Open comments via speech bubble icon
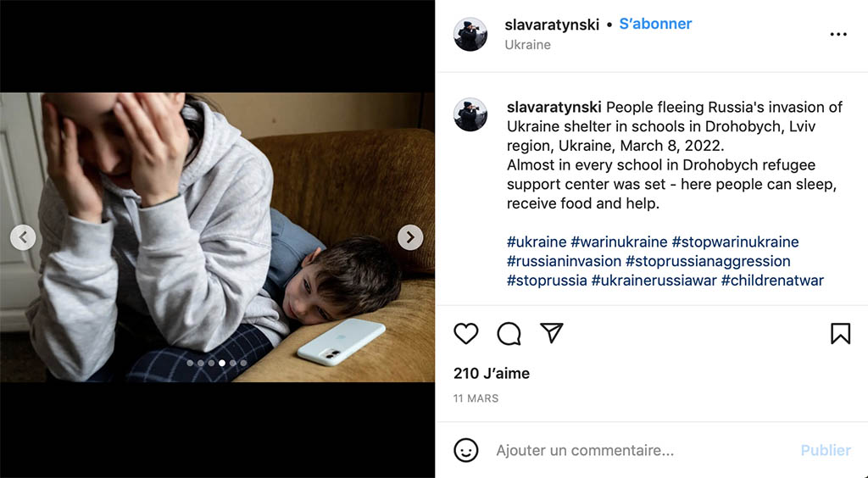Image resolution: width=868 pixels, height=478 pixels. pos(509,334)
